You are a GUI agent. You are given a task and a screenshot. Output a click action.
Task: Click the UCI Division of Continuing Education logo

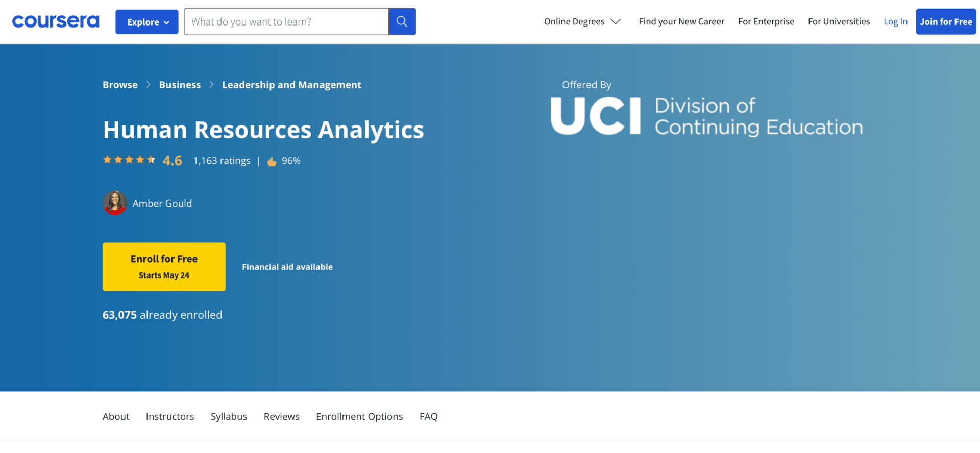pos(706,117)
